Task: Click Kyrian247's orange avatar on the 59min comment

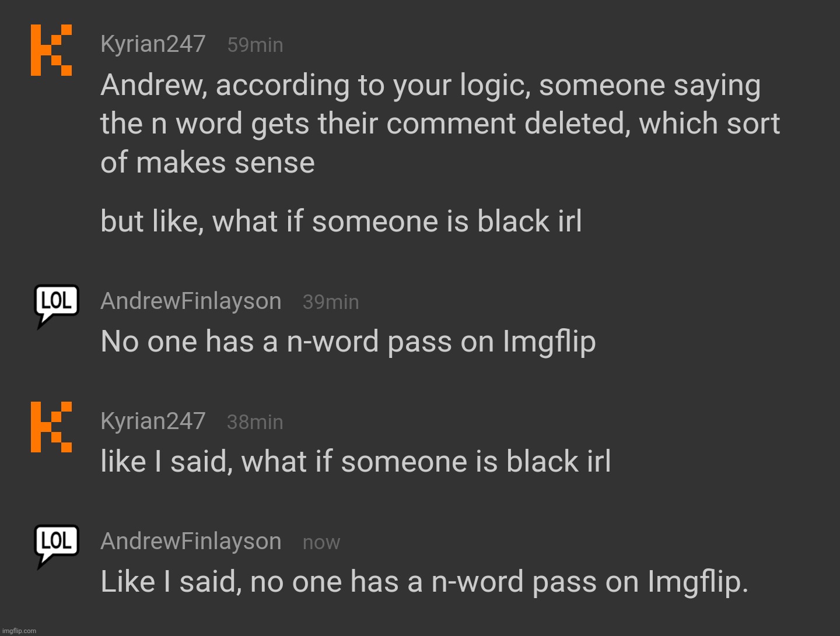Action: (x=51, y=50)
